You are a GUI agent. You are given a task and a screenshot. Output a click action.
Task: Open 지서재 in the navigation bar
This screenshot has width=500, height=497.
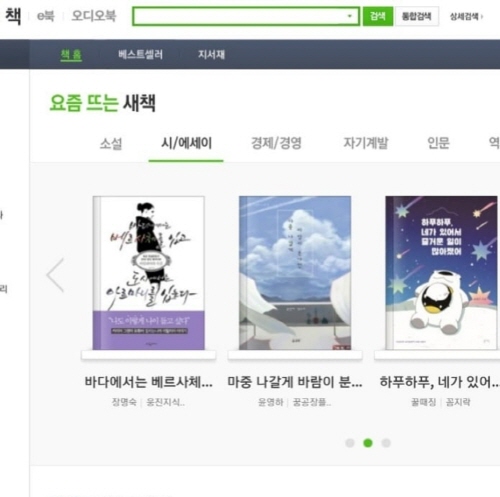coord(212,54)
